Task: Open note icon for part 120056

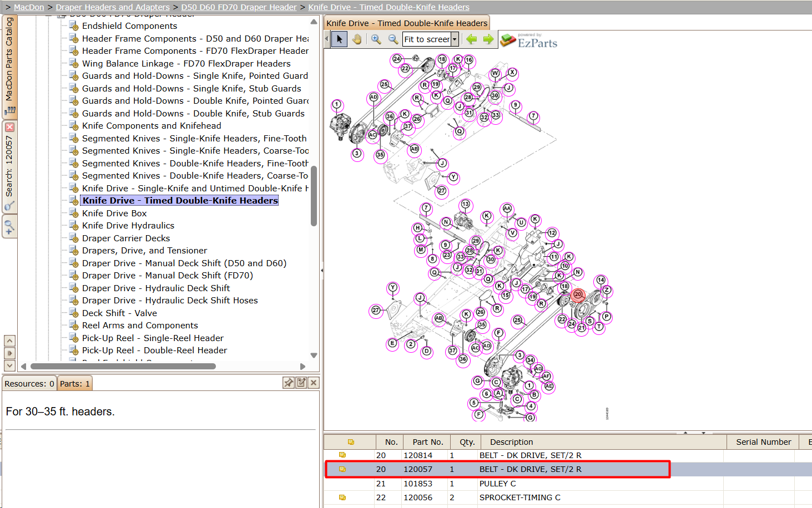Action: (342, 497)
